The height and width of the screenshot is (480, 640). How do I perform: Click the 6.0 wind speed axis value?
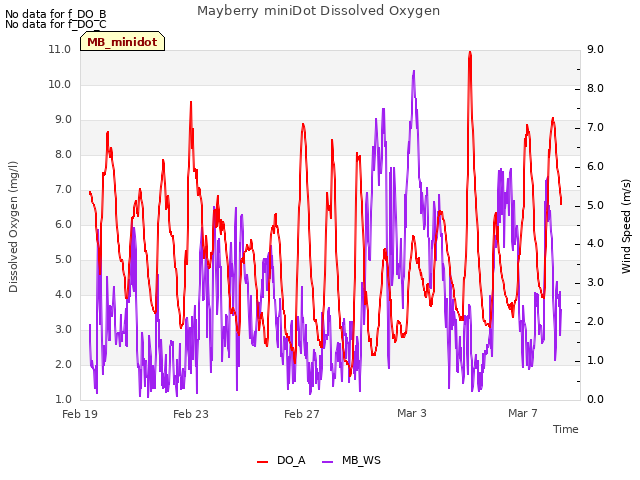[595, 167]
